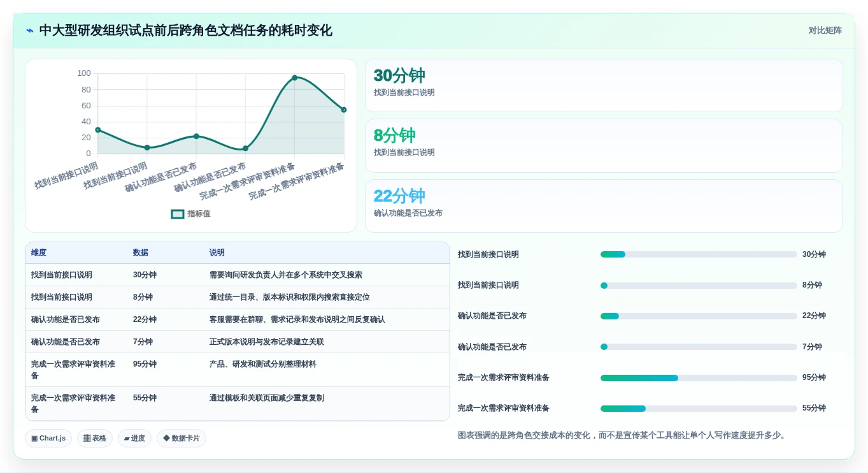Toggle the 指标值 legend swatch in the chart
The height and width of the screenshot is (473, 868).
[x=178, y=214]
